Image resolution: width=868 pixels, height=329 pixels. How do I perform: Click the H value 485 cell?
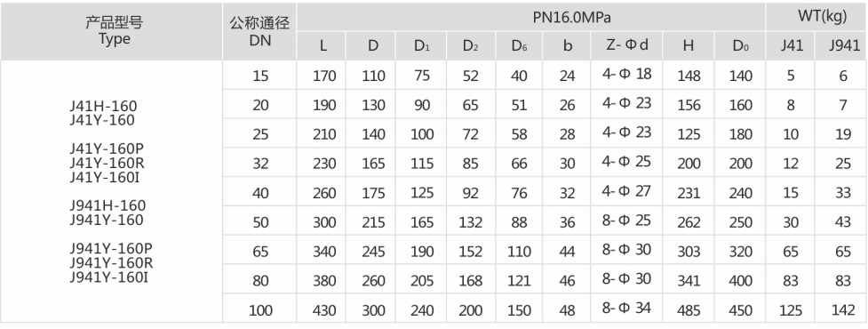[688, 309]
